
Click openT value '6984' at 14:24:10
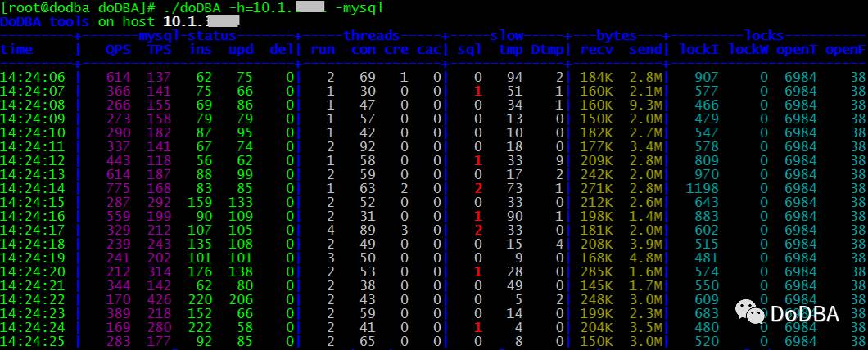click(801, 132)
